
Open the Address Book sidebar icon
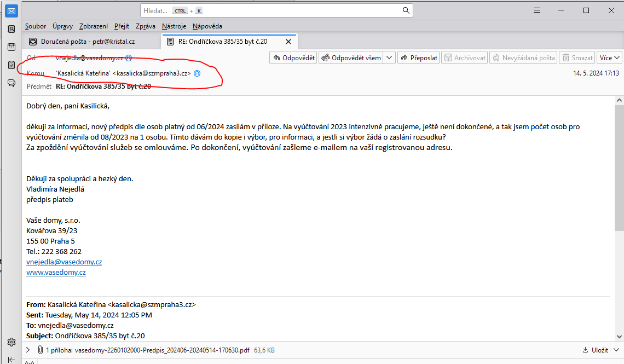tap(11, 29)
